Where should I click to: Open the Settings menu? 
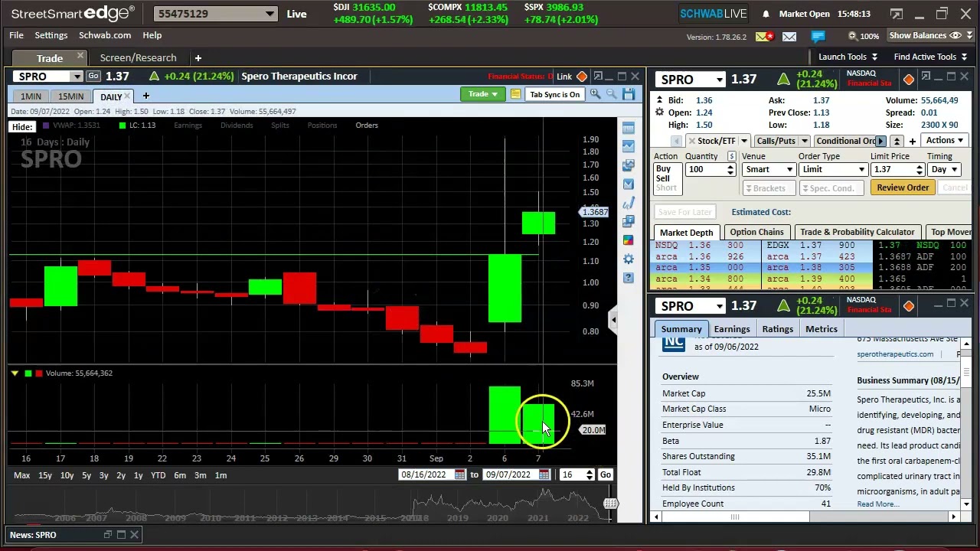pyautogui.click(x=51, y=35)
